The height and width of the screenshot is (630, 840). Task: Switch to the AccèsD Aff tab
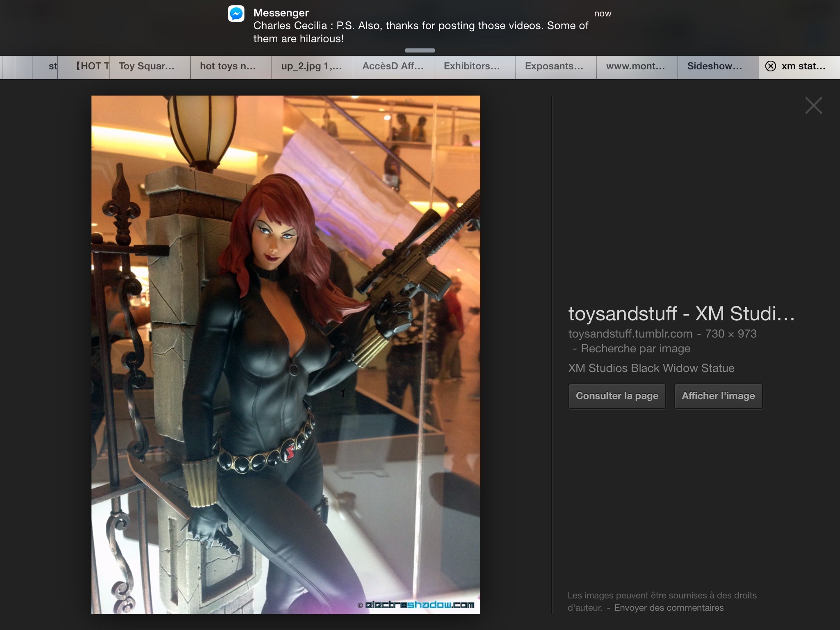[393, 67]
